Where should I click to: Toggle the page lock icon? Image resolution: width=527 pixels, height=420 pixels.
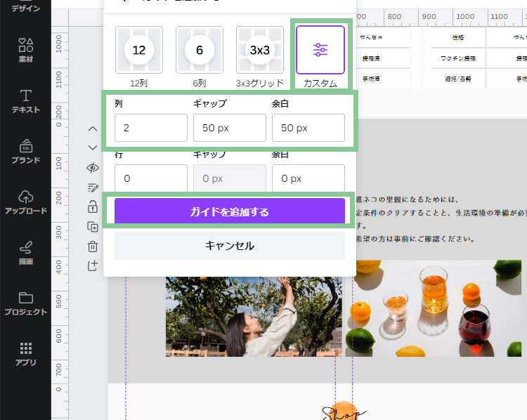pyautogui.click(x=93, y=206)
